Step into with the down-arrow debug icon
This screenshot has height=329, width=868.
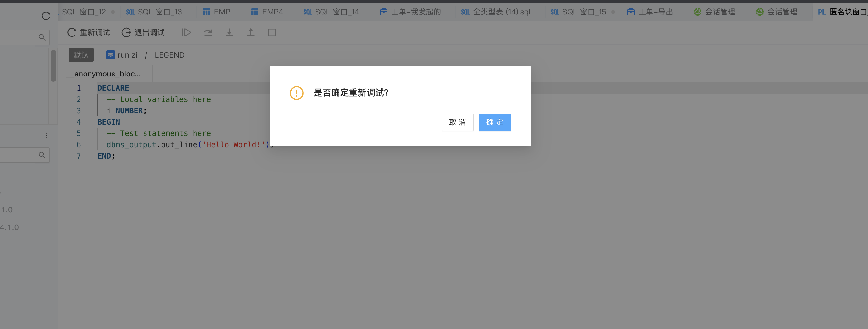click(229, 32)
